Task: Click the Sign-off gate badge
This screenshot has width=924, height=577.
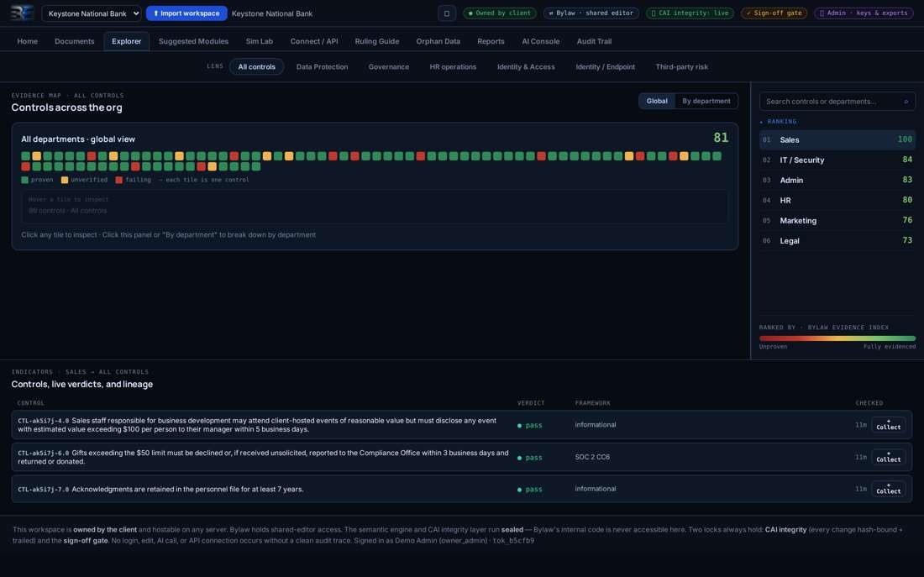Action: point(774,13)
